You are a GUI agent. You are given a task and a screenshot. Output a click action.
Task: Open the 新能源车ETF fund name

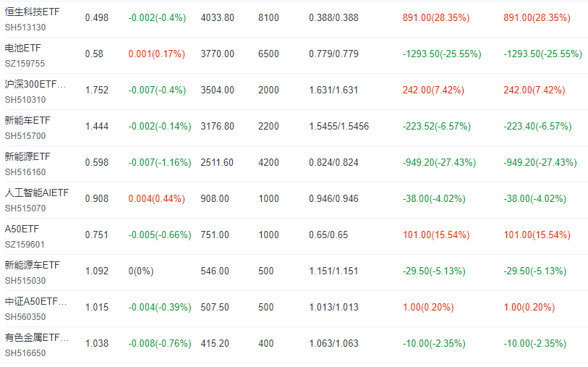coord(33,266)
